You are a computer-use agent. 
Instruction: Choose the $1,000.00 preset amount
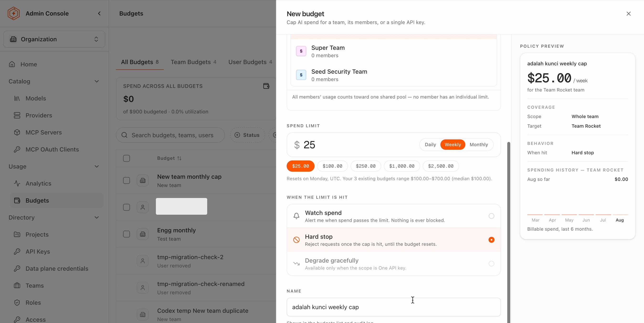click(402, 166)
